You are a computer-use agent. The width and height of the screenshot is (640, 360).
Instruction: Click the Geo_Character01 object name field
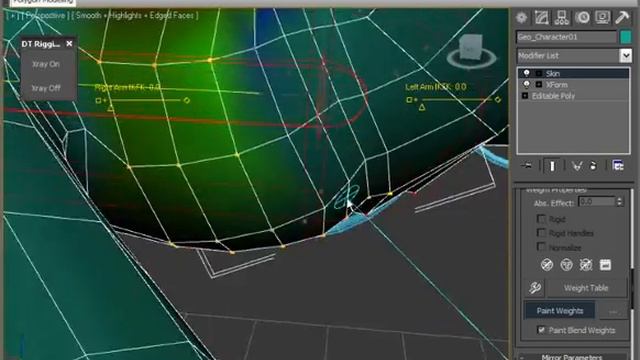566,37
